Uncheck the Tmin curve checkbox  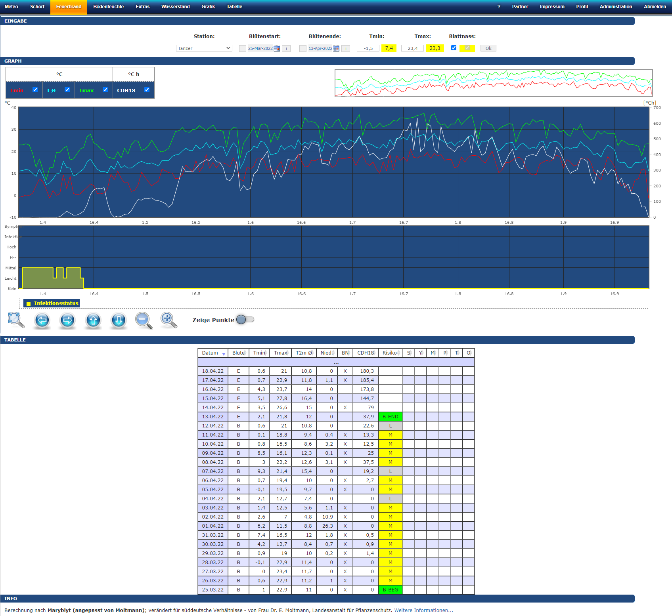(x=35, y=90)
